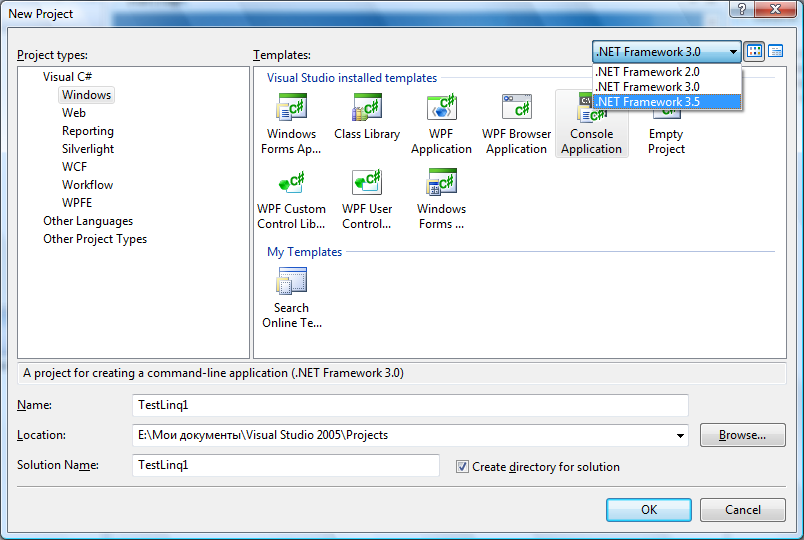This screenshot has width=804, height=540.
Task: Select the Web project type node
Action: click(74, 113)
